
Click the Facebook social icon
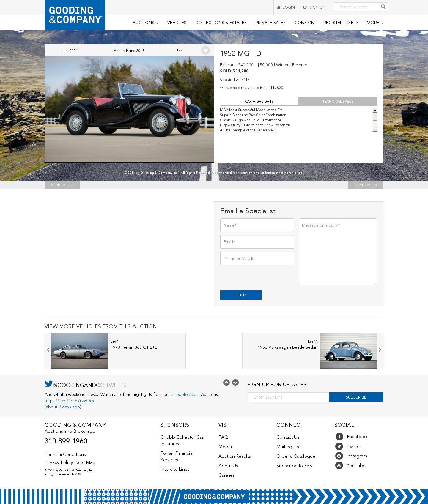[339, 437]
